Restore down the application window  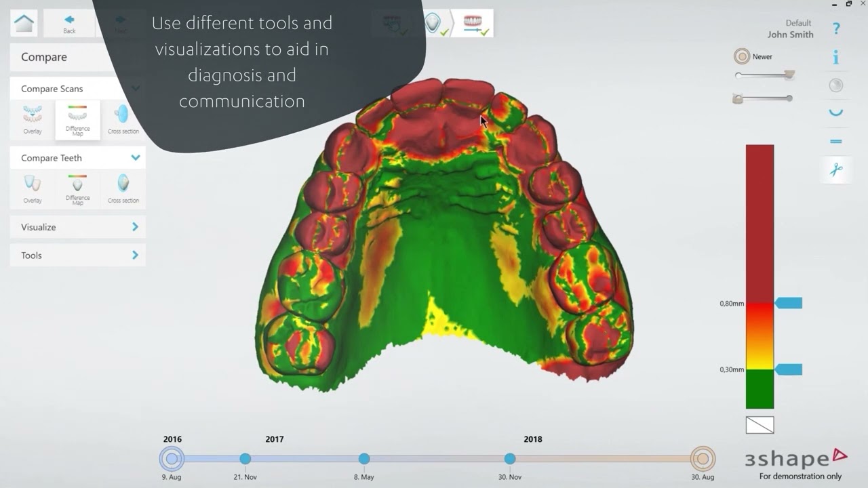point(848,4)
